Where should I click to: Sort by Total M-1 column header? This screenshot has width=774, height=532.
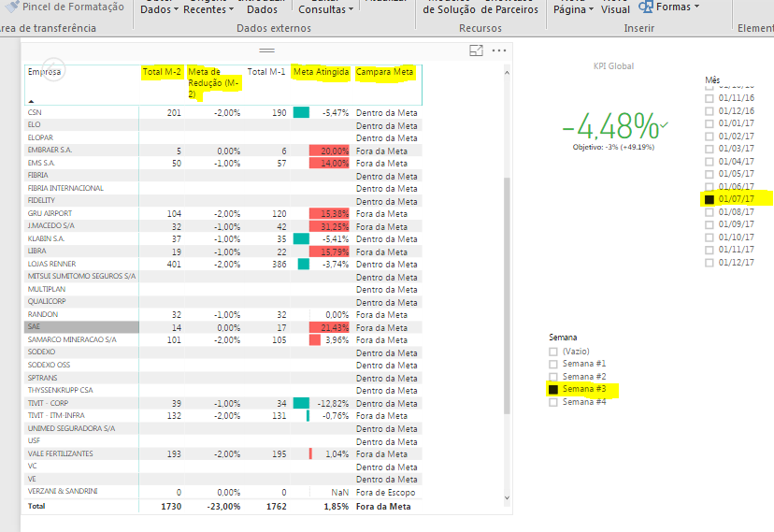coord(266,72)
